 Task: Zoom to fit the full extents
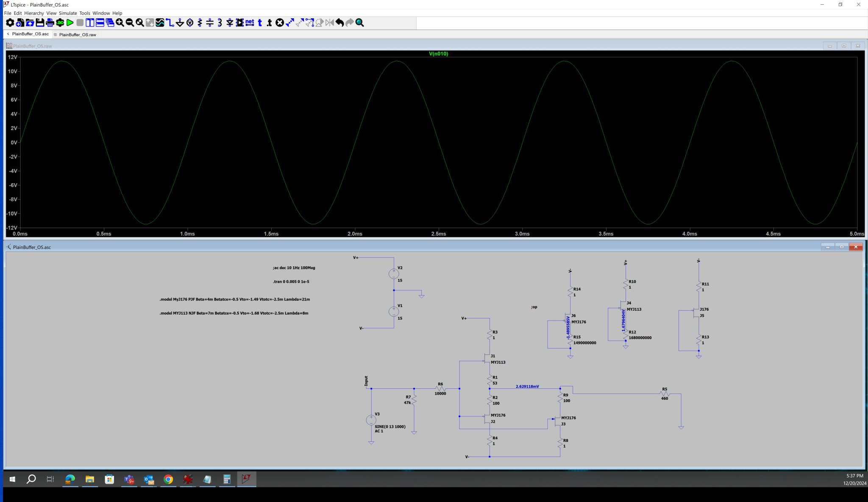pos(140,23)
